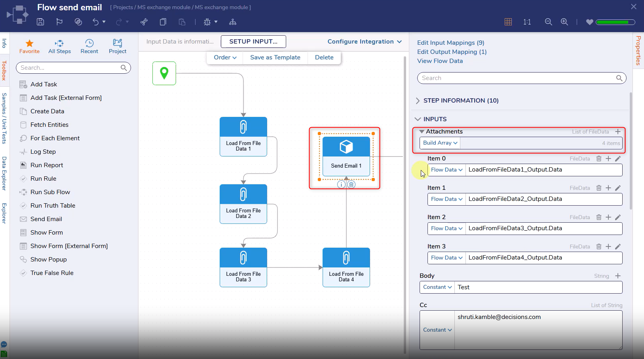Reset the zoom with the 1:1 icon
Image resolution: width=644 pixels, height=359 pixels.
pyautogui.click(x=527, y=22)
